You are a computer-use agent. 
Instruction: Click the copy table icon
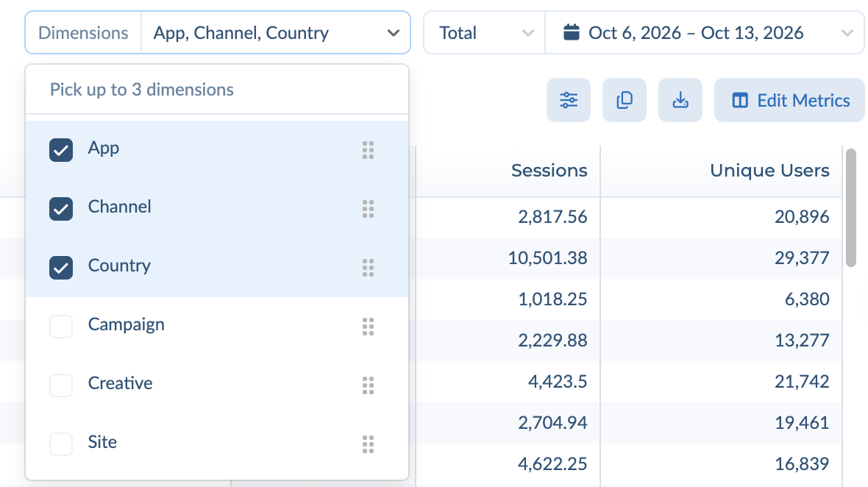coord(625,100)
